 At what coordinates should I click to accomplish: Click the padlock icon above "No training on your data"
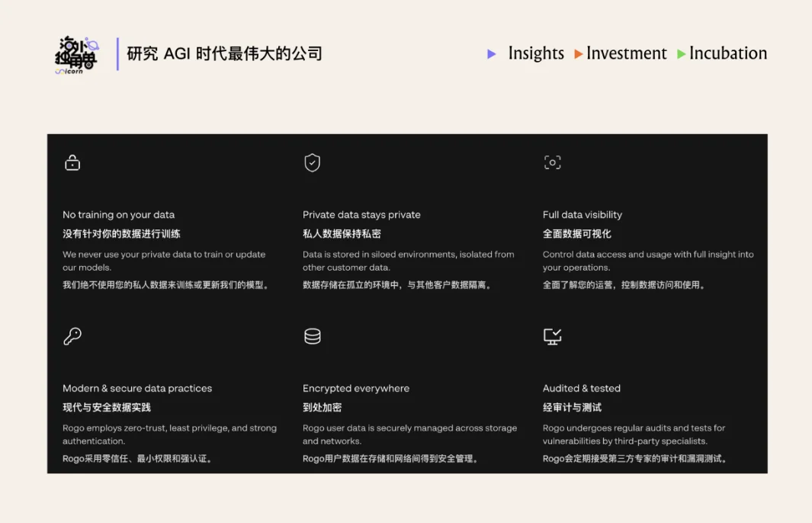click(x=72, y=162)
